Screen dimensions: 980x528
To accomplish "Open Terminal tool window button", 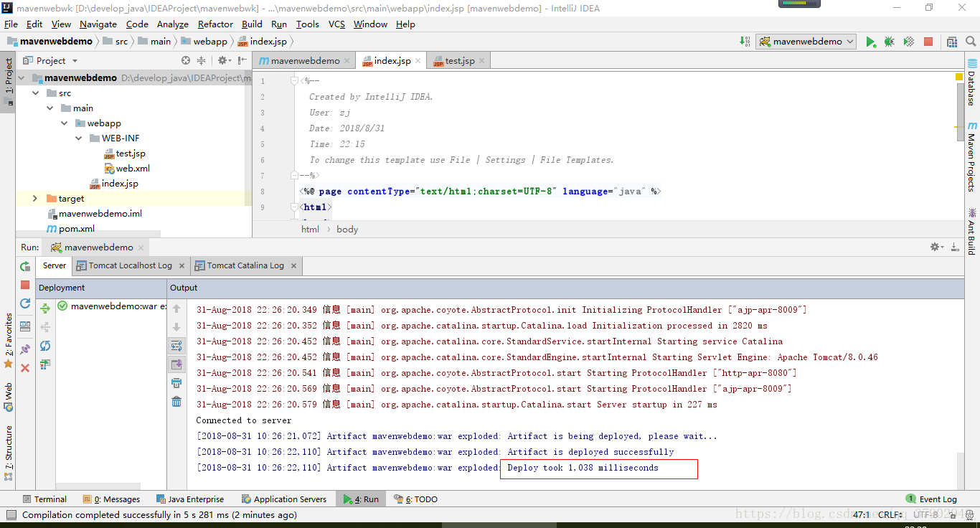I will tap(44, 499).
